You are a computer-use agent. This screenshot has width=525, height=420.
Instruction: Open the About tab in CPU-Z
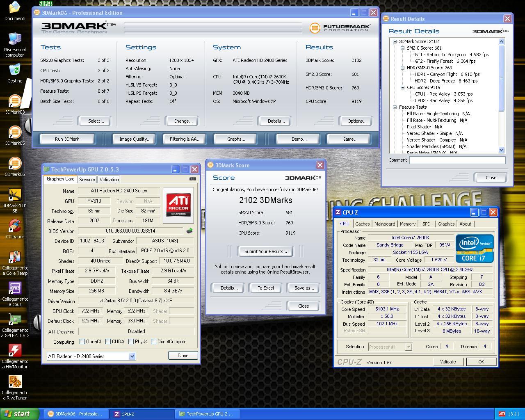(465, 224)
